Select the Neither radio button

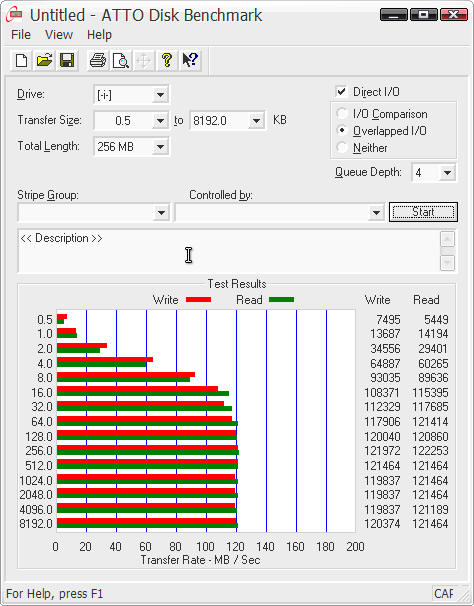342,148
